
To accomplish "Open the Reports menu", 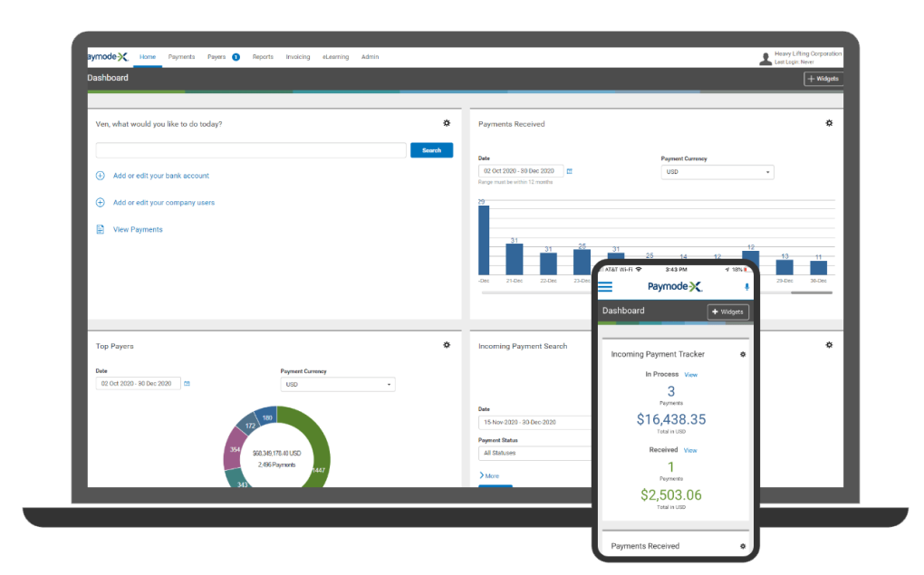I will click(x=263, y=57).
